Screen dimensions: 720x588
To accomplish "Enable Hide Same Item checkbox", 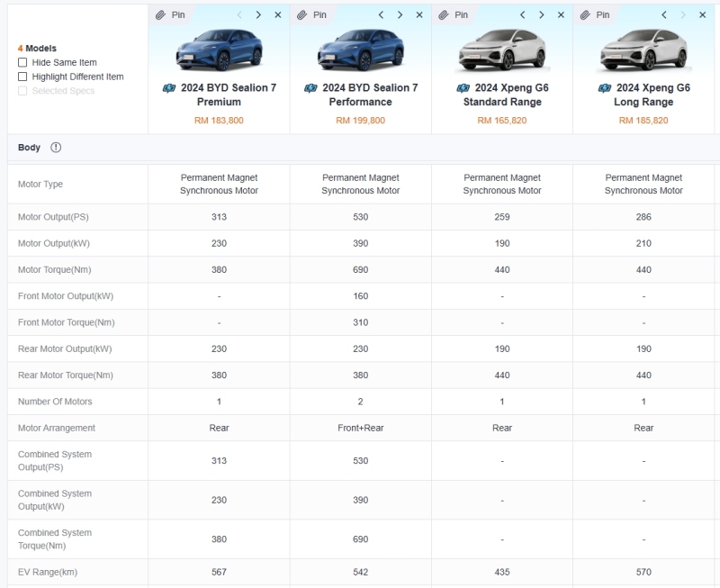I will [x=22, y=62].
